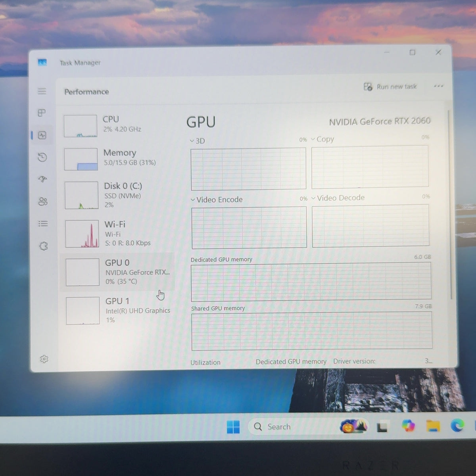The height and width of the screenshot is (476, 476).
Task: Click the search highlights pumpkin icon
Action: [x=353, y=426]
